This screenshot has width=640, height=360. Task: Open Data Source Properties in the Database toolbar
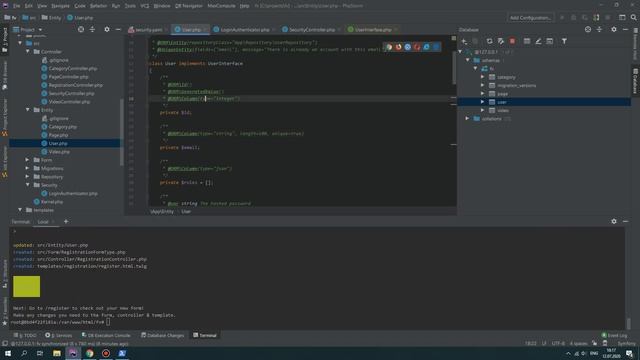tap(501, 41)
